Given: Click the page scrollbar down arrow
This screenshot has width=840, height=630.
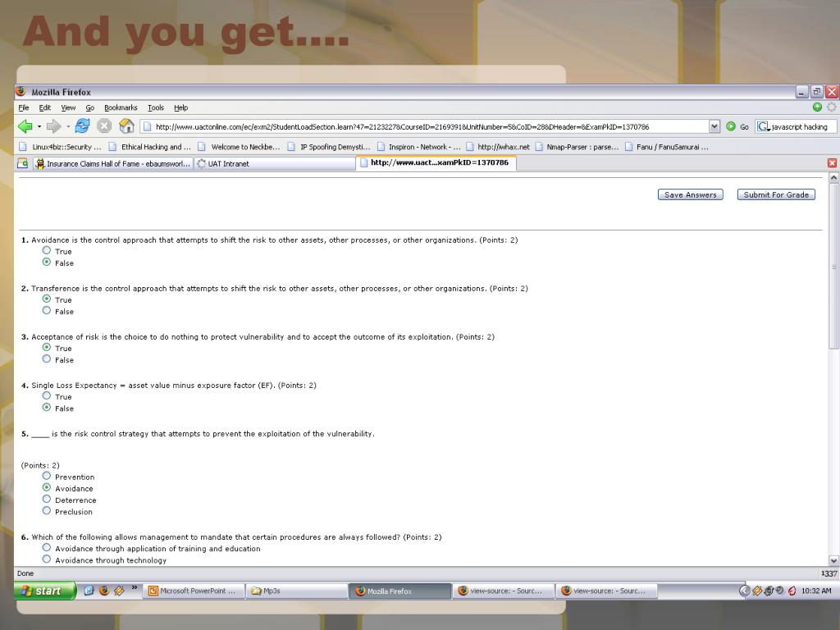Looking at the screenshot, I should pos(833,560).
